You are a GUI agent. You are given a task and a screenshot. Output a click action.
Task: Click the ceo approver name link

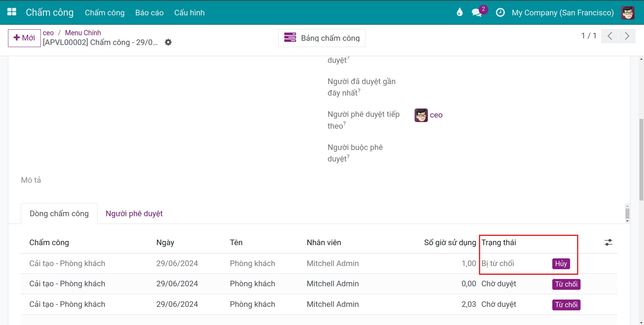[x=436, y=115]
